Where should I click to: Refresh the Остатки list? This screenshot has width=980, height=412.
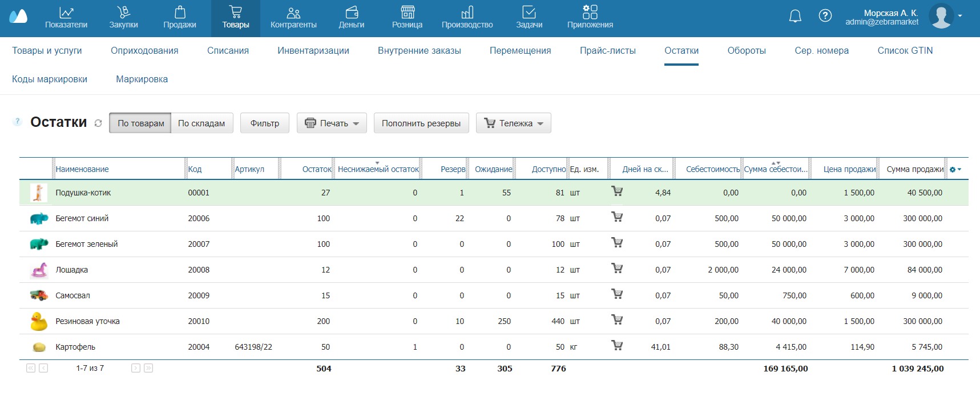[x=98, y=123]
